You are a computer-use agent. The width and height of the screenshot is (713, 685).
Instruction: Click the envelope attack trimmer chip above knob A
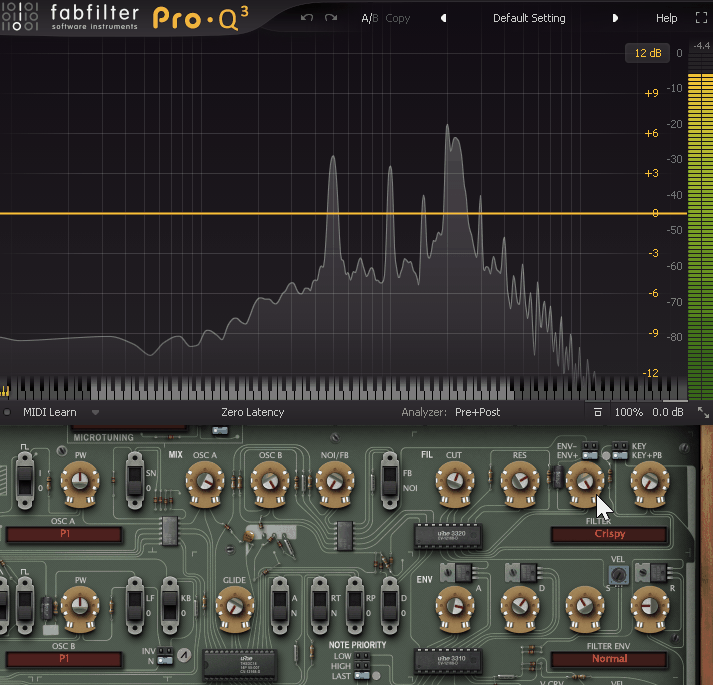coord(457,572)
